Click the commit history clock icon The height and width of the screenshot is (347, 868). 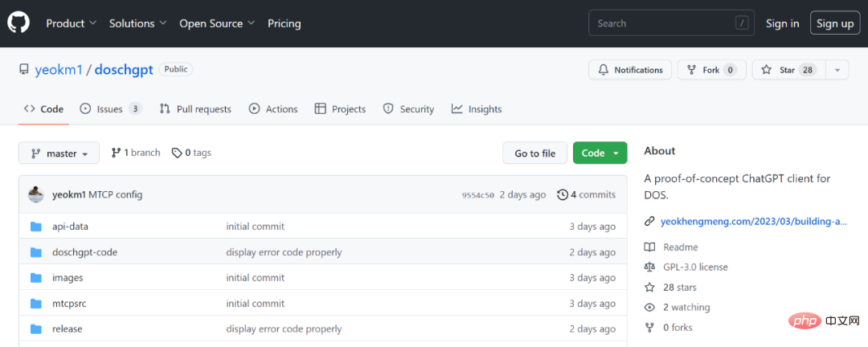coord(562,194)
